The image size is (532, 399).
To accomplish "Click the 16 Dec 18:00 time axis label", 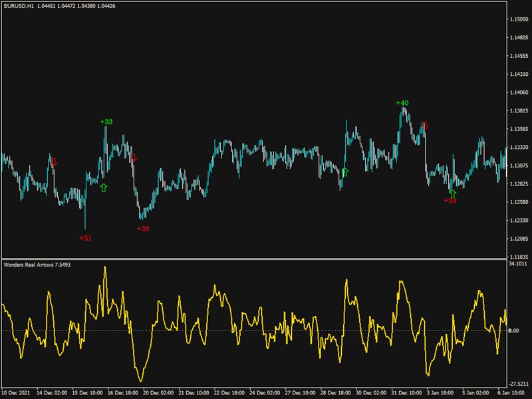I will point(123,393).
